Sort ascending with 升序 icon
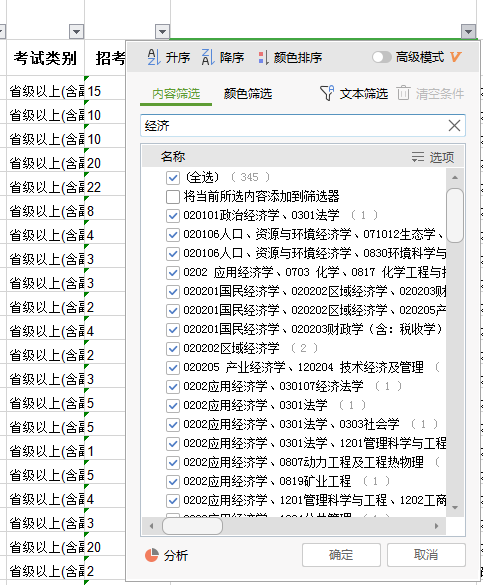Viewport: 483px width, 585px height. point(154,57)
